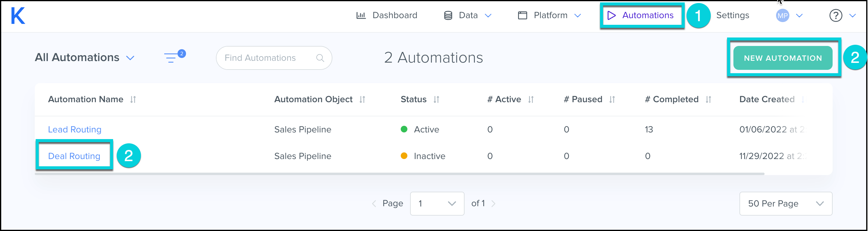Open the 50 Per Page dropdown
Viewport: 868px width, 231px height.
coord(785,203)
